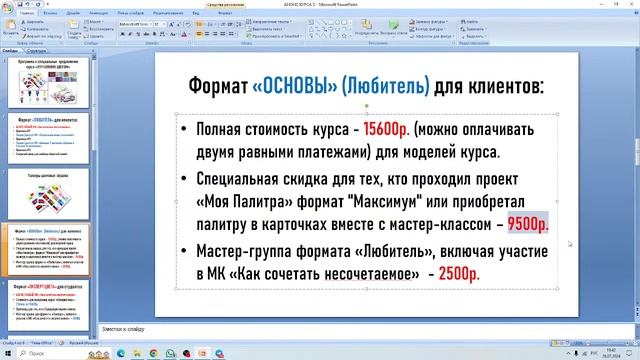Reset slide layout with Восстановить
Viewport: 640px width, 360px height.
(x=98, y=29)
